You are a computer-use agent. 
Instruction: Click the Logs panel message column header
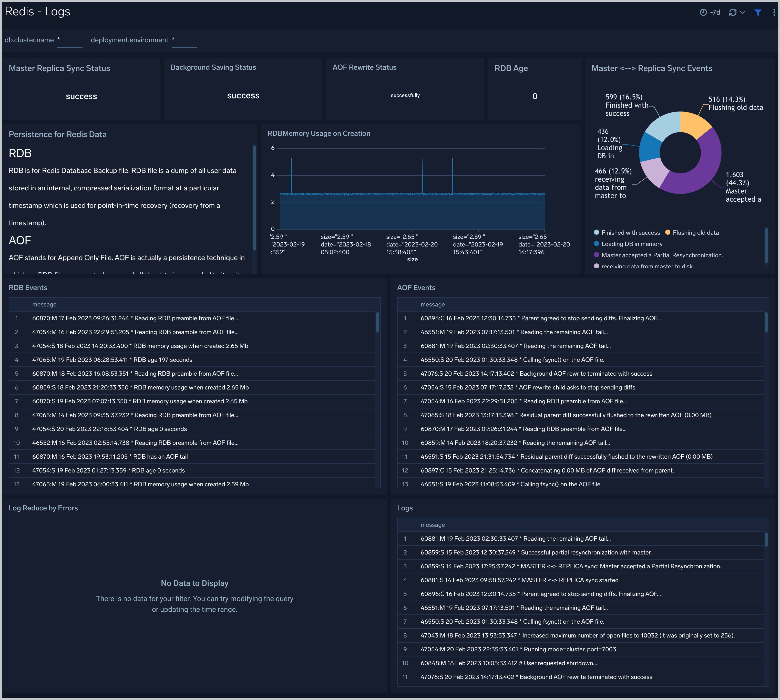433,525
